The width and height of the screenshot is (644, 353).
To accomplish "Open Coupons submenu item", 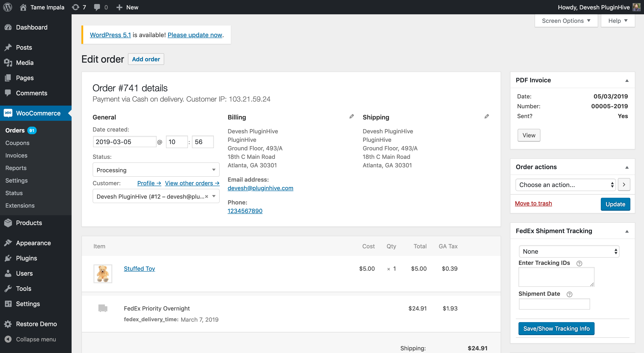I will click(17, 143).
